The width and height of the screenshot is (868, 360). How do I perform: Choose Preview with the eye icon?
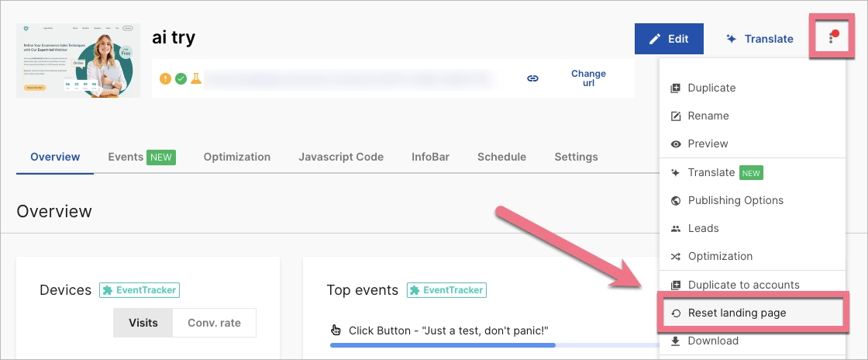click(x=708, y=144)
